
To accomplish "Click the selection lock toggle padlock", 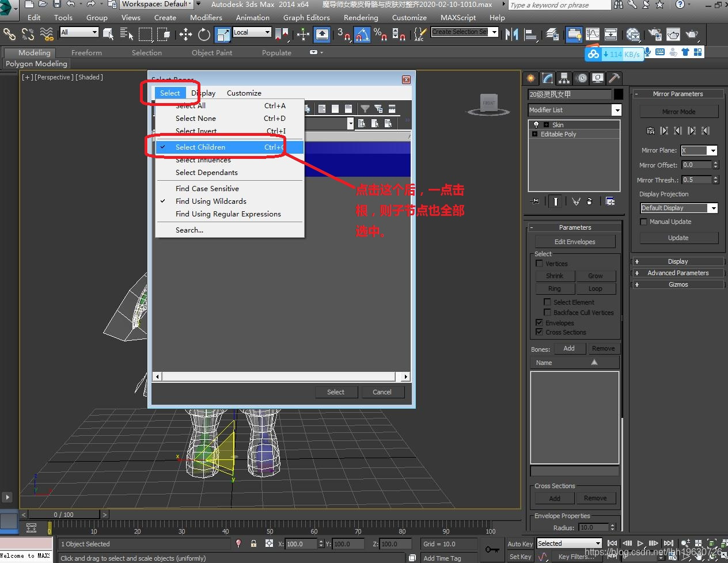I will tap(253, 543).
